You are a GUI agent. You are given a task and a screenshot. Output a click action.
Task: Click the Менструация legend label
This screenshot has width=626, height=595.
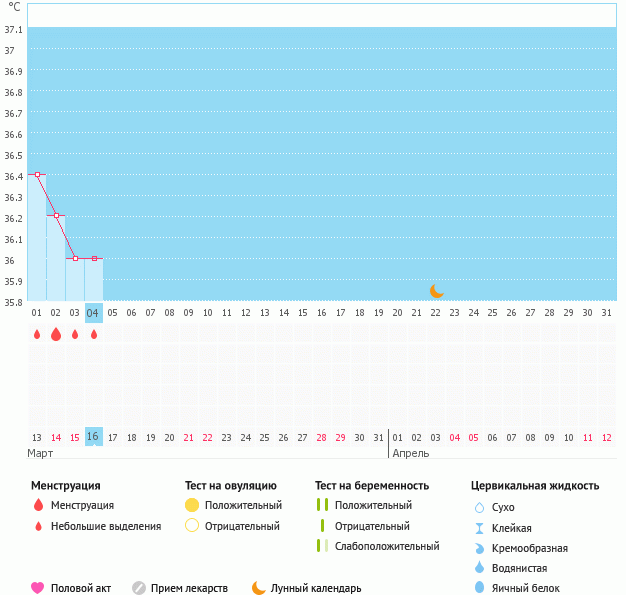(82, 505)
